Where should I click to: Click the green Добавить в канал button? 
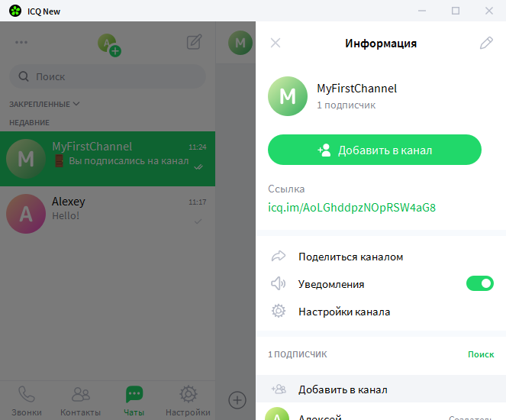click(x=374, y=150)
